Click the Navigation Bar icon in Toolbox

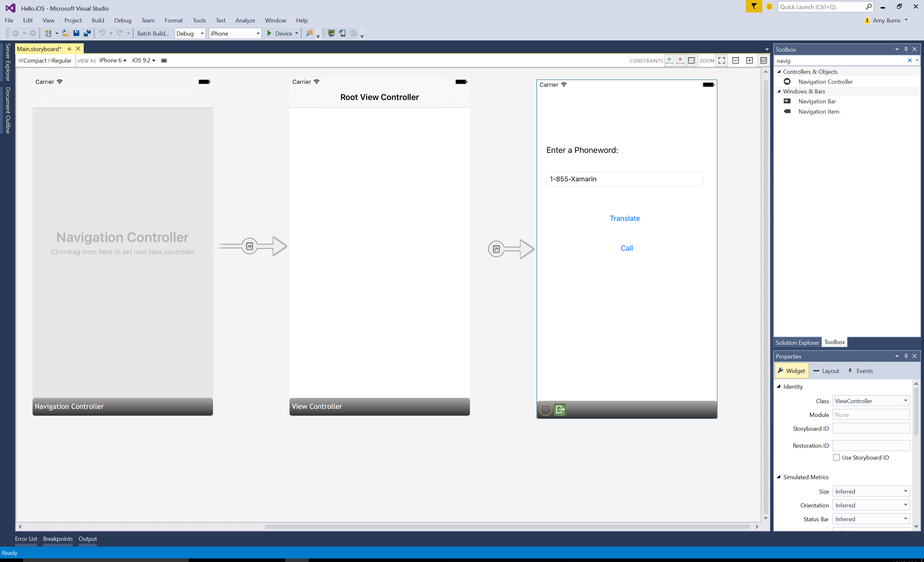[x=787, y=101]
